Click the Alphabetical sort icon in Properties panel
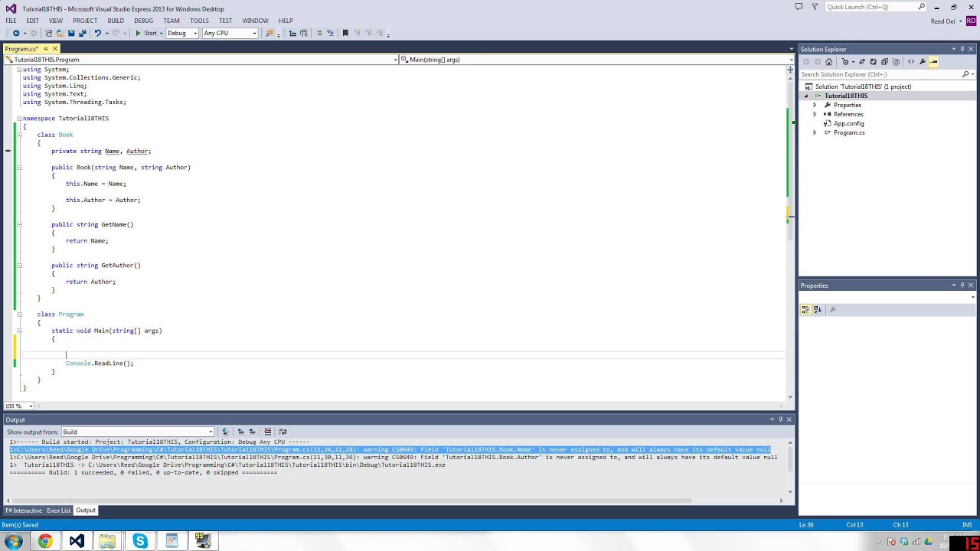This screenshot has height=551, width=980. click(817, 309)
